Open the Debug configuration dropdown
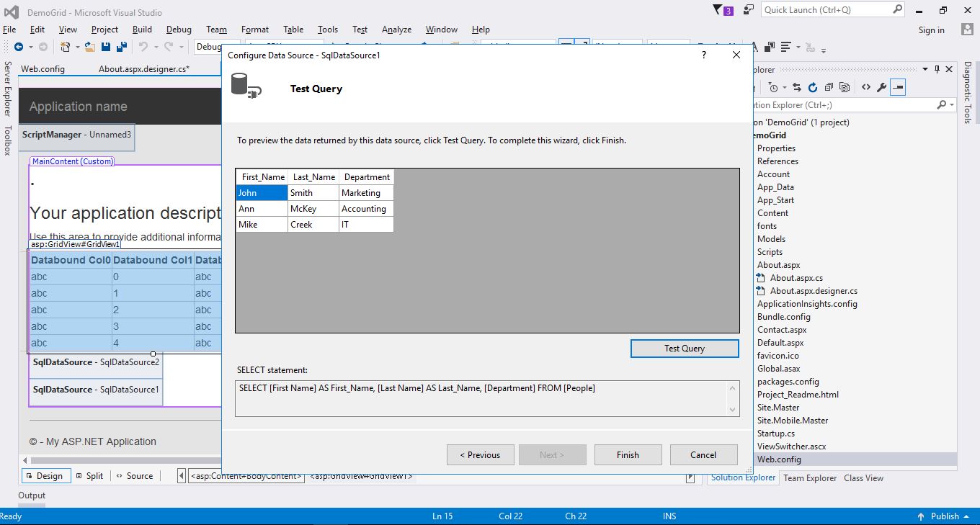Screen dimensions: 980x525 tap(208, 47)
